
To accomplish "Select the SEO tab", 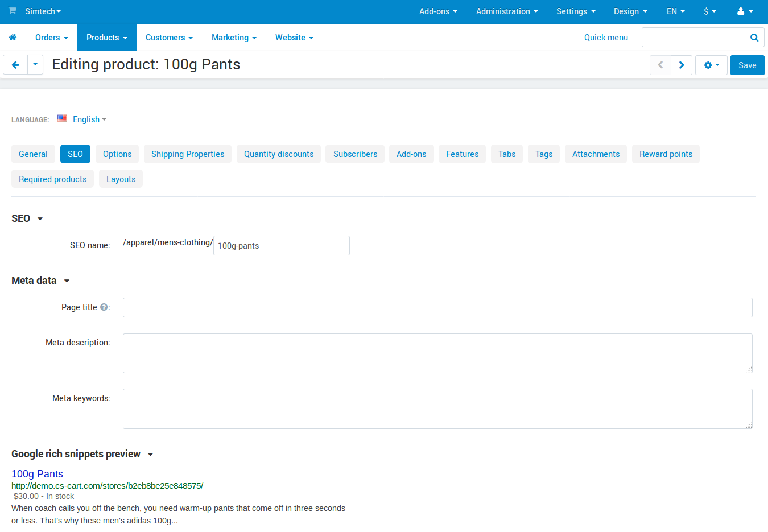I will [75, 154].
